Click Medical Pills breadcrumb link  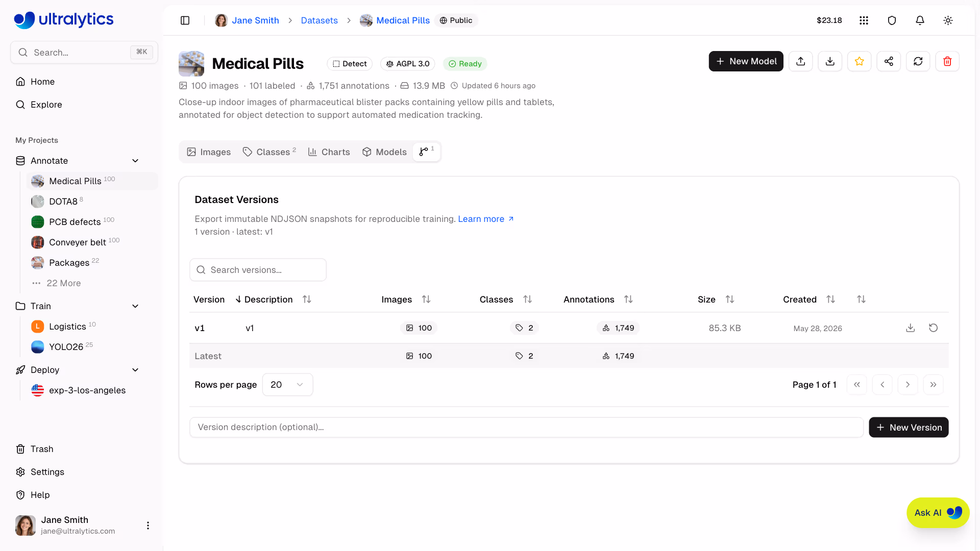tap(395, 20)
